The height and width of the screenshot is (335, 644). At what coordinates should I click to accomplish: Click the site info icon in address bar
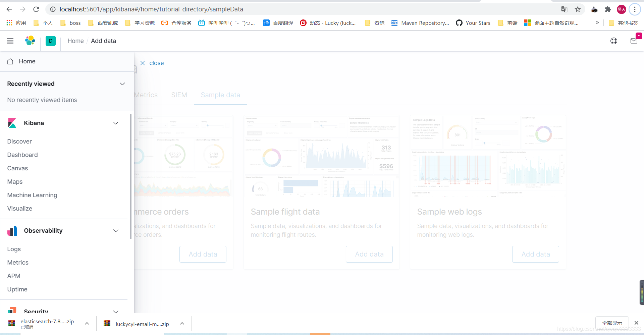pyautogui.click(x=53, y=9)
